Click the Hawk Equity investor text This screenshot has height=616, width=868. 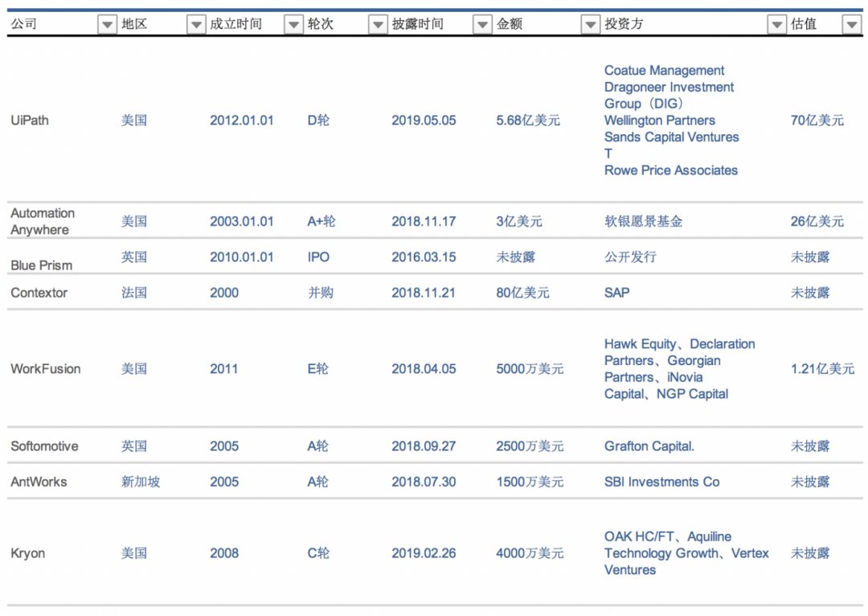(641, 344)
